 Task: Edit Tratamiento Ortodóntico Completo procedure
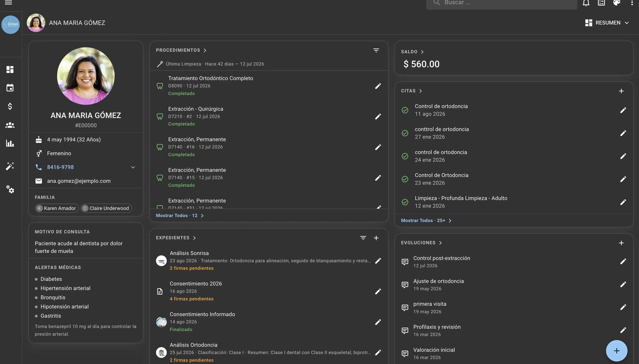(x=378, y=86)
